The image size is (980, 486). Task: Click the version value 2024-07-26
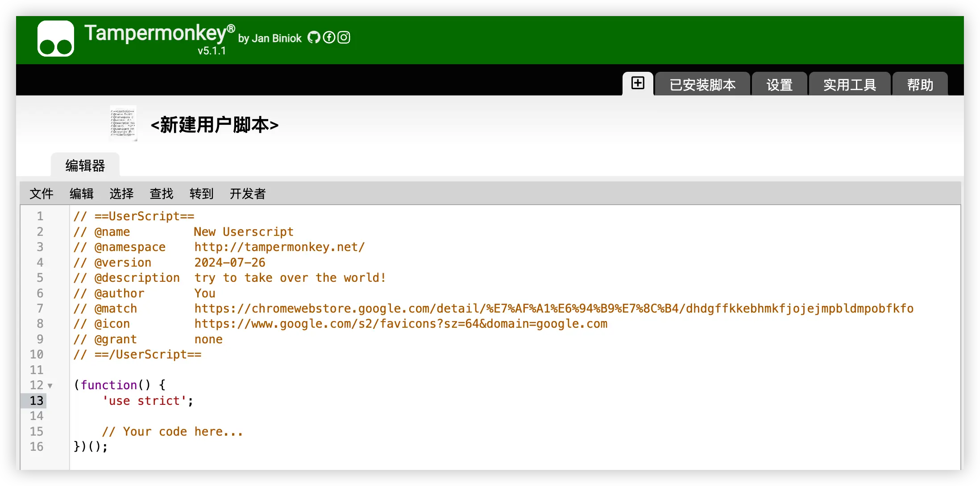(x=230, y=263)
